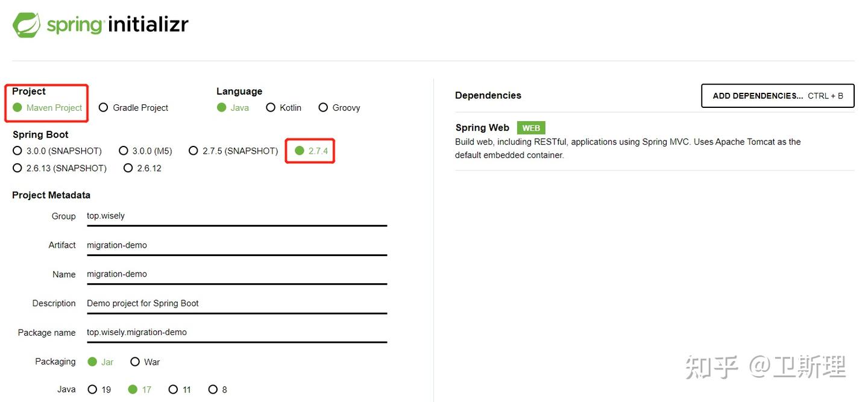The image size is (868, 402).
Task: Select the Gradle Project radio button
Action: [104, 107]
